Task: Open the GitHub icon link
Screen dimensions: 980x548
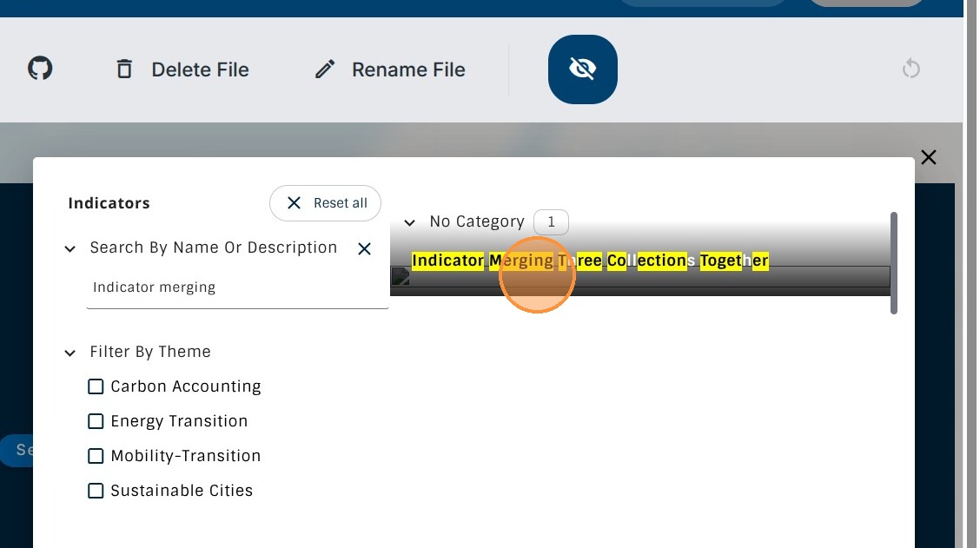Action: tap(40, 69)
